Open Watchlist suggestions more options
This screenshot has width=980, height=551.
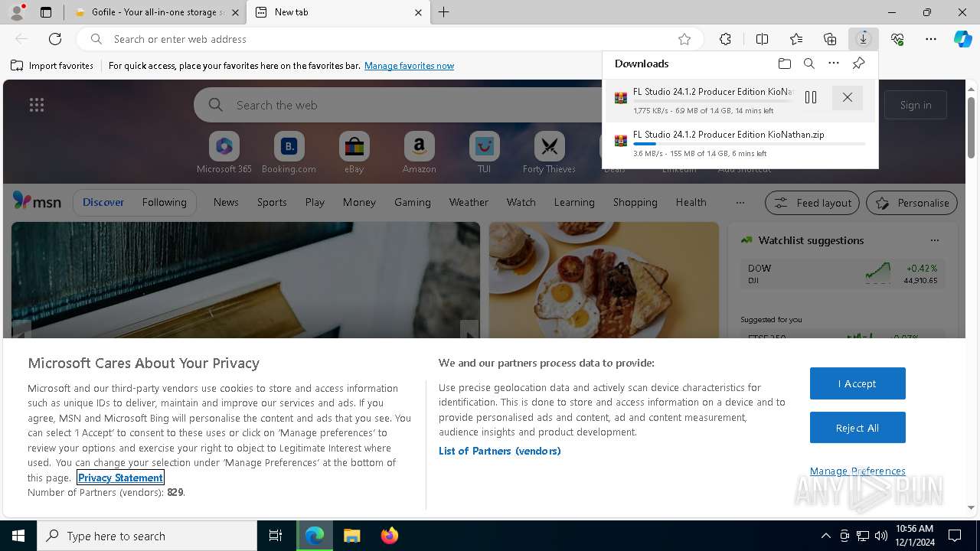click(x=935, y=240)
